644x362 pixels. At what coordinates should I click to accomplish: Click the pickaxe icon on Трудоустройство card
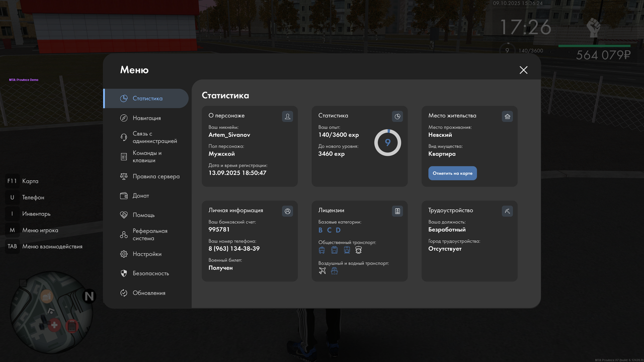click(507, 211)
